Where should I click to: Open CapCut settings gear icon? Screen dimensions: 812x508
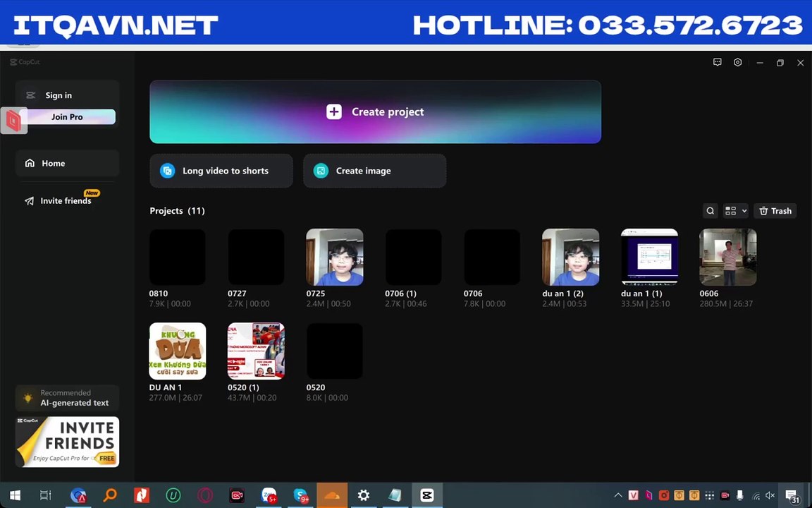click(737, 63)
